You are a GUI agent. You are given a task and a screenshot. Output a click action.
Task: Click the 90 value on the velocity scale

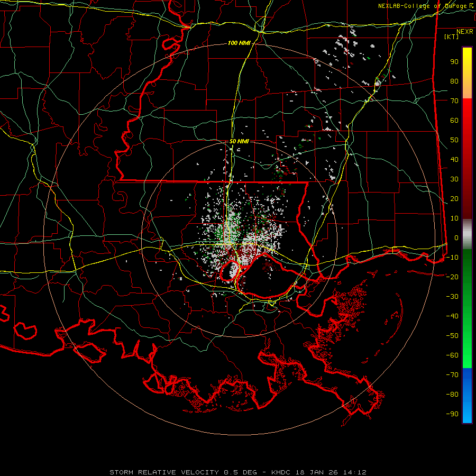[454, 62]
